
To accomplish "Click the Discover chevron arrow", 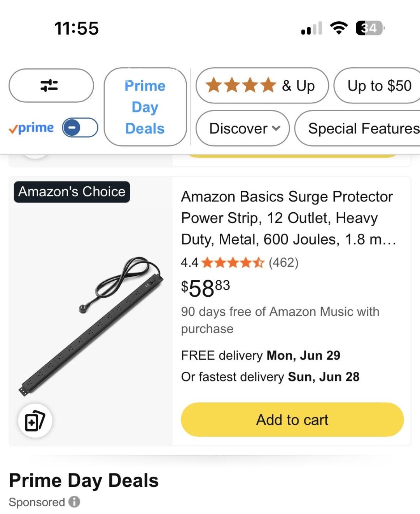I will 276,128.
